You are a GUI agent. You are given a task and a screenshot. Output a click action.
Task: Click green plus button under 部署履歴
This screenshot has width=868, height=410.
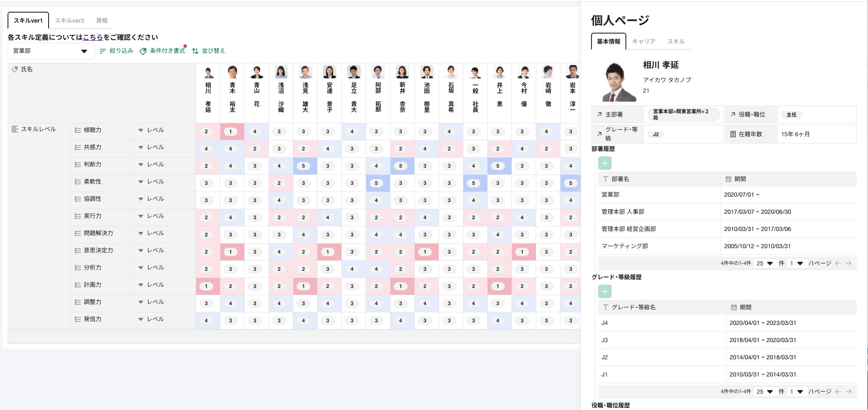(604, 163)
